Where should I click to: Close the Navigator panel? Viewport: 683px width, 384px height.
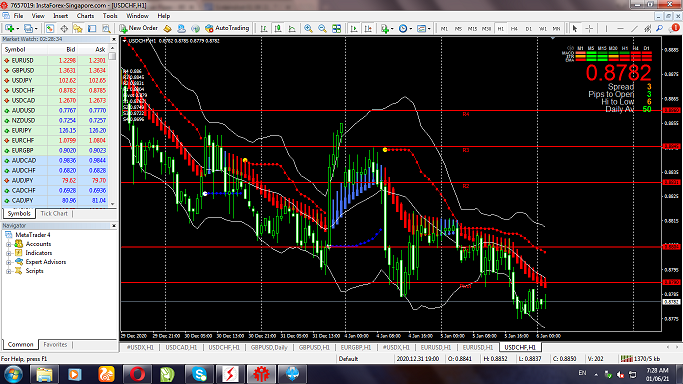point(114,226)
